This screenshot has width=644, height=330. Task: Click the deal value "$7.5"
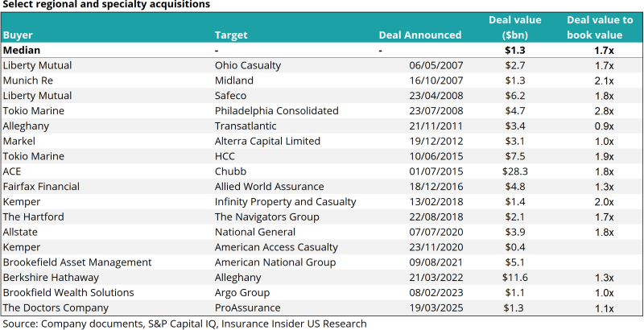[x=515, y=156]
